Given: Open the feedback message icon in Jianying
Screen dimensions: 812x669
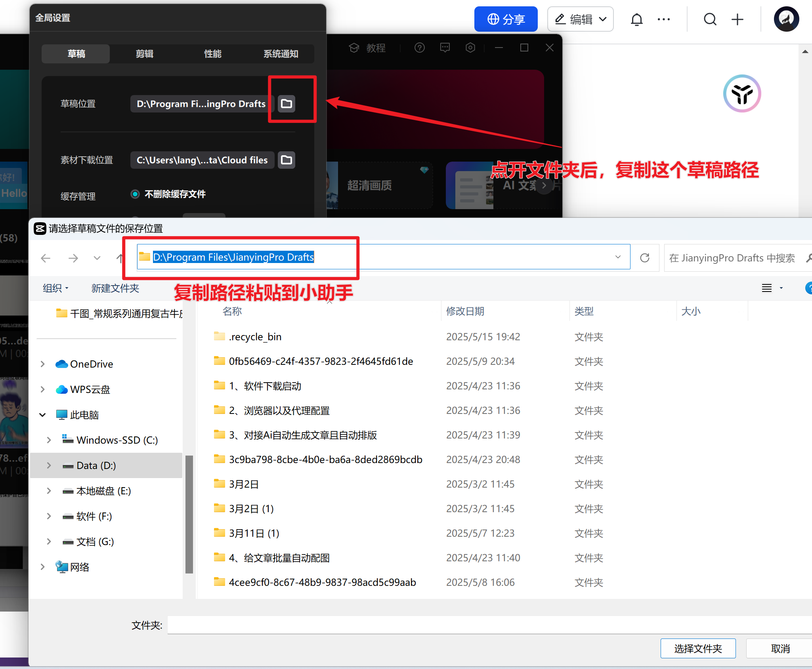Looking at the screenshot, I should point(445,48).
